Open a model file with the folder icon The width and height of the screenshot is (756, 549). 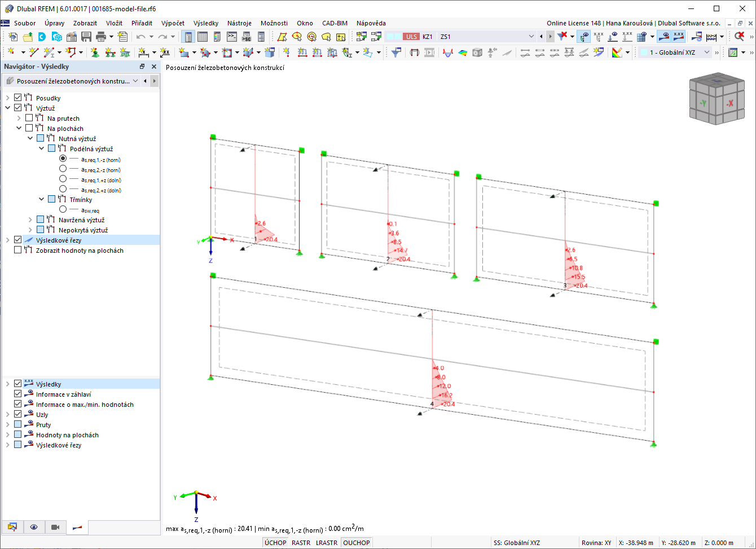[x=28, y=37]
